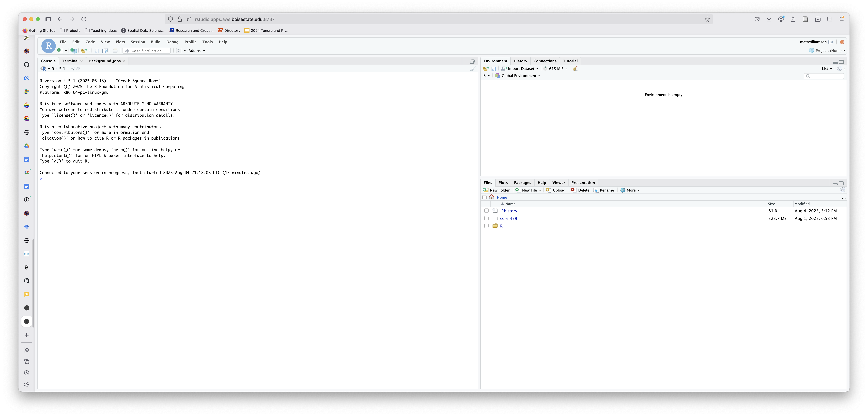Go to the Home directory house icon
Image resolution: width=868 pixels, height=416 pixels.
[x=492, y=197]
